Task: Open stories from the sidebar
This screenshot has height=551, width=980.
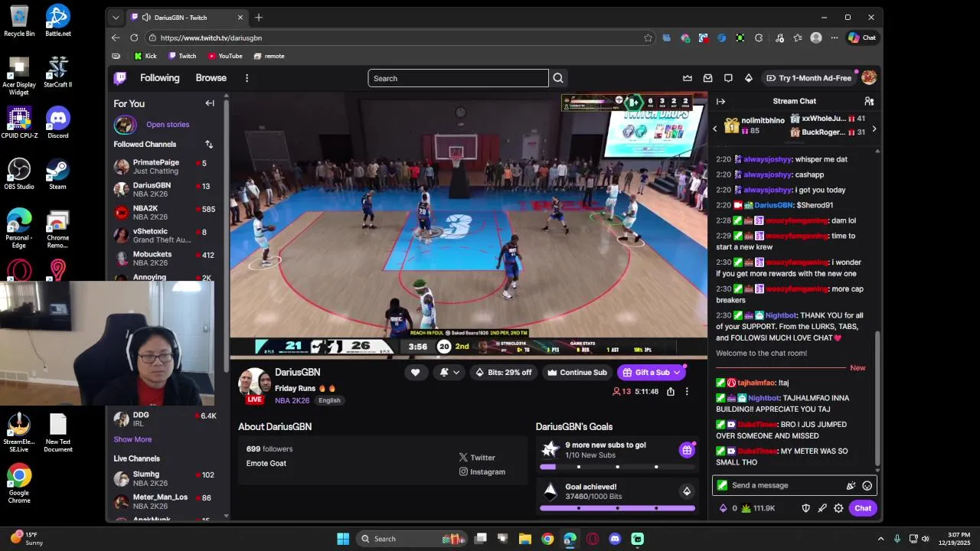Action: [168, 124]
